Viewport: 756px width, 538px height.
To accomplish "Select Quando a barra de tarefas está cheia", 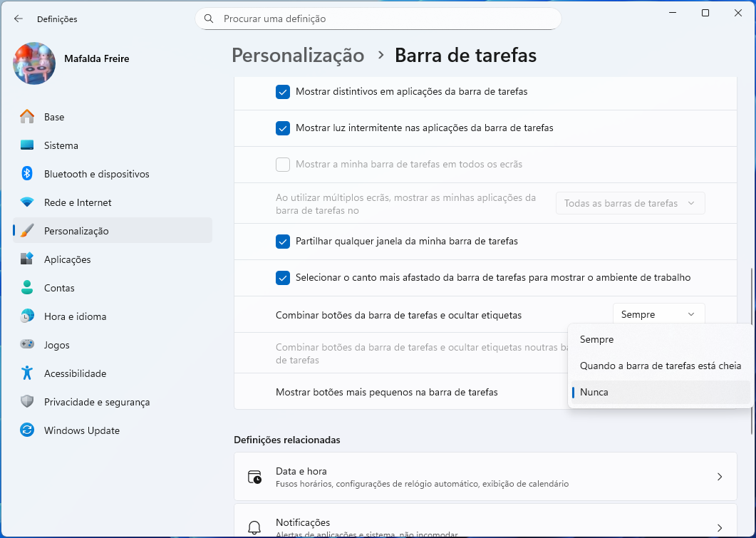I will coord(660,366).
